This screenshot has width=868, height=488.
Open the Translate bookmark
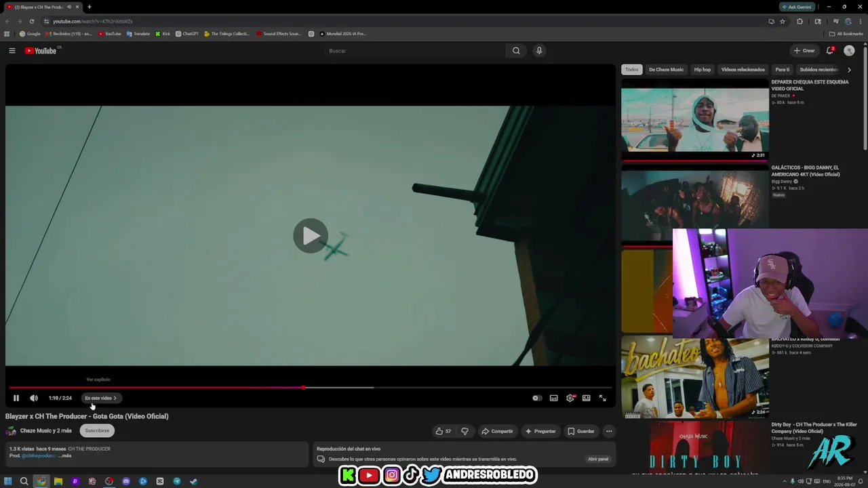click(138, 34)
